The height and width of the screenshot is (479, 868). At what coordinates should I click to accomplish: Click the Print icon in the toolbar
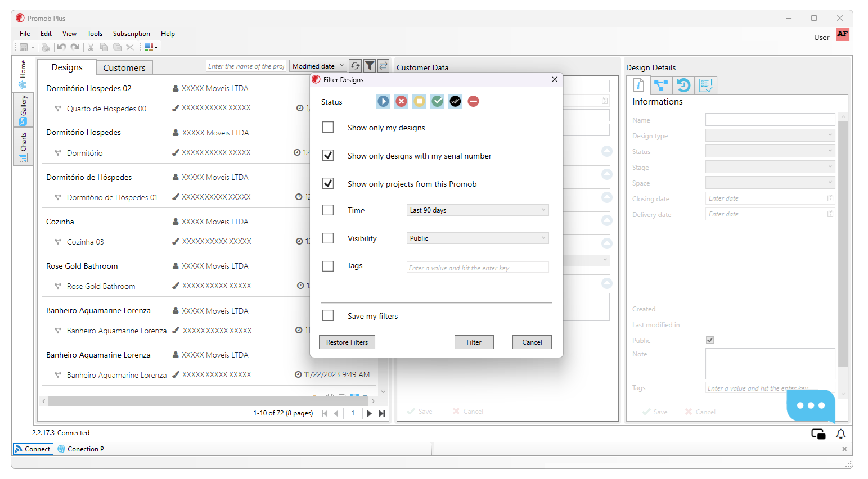(46, 47)
